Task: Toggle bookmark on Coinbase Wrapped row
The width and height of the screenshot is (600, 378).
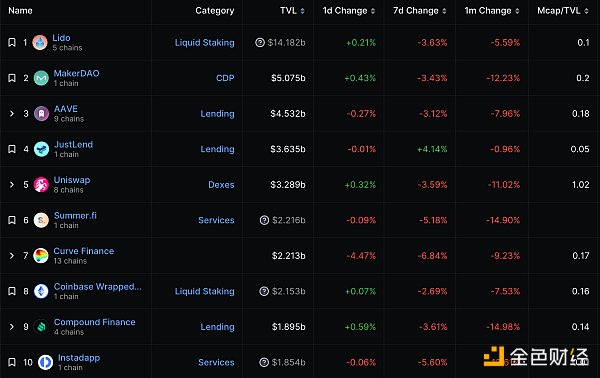Action: [12, 291]
